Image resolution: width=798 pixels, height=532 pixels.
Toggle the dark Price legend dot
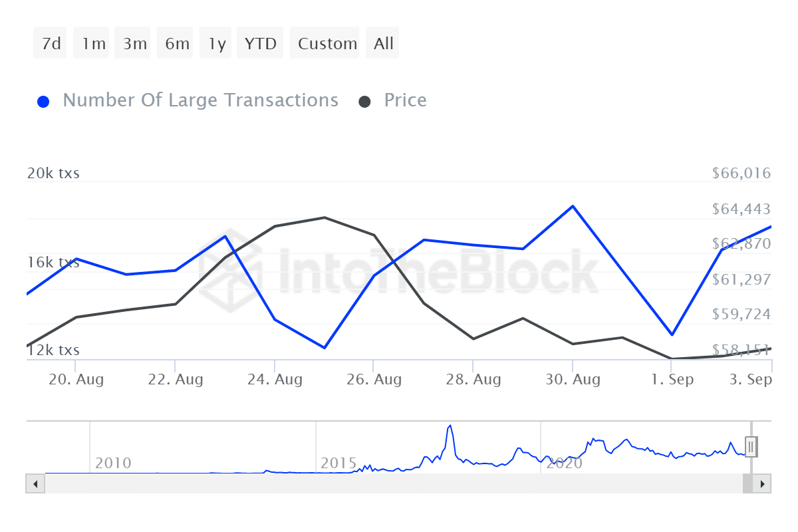coord(364,102)
